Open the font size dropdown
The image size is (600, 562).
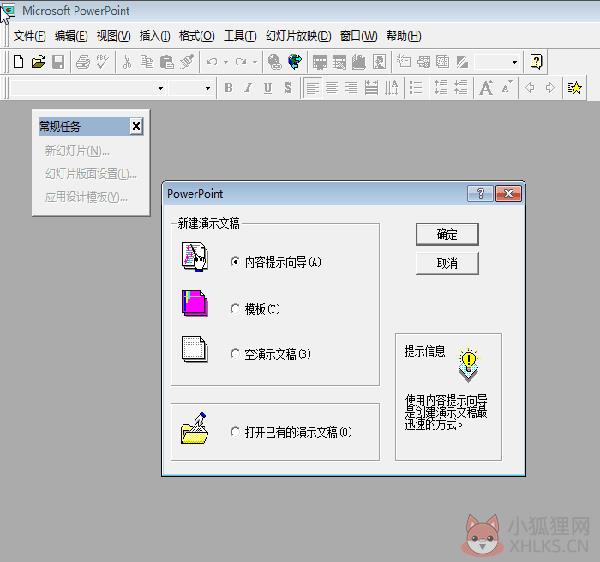pyautogui.click(x=208, y=88)
